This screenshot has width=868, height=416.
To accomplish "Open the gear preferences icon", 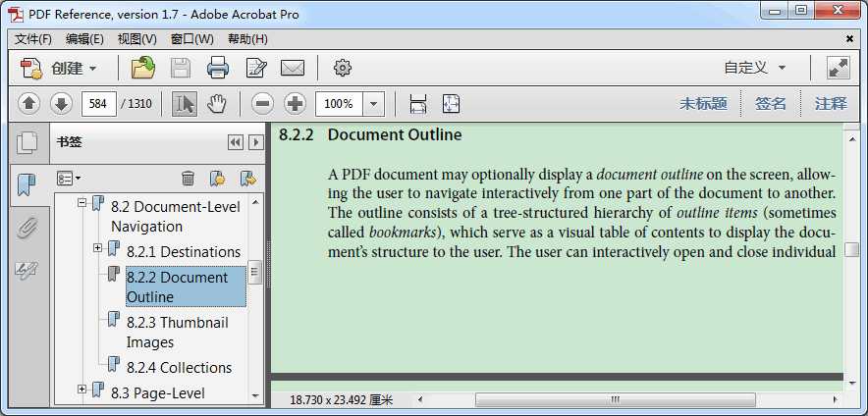I will tap(343, 68).
